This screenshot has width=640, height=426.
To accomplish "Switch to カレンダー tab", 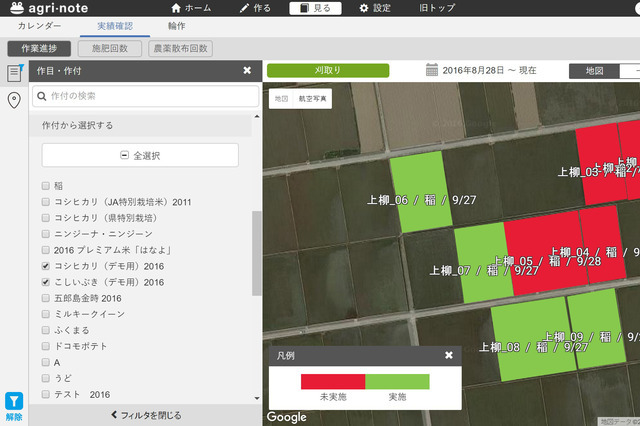I will 39,26.
